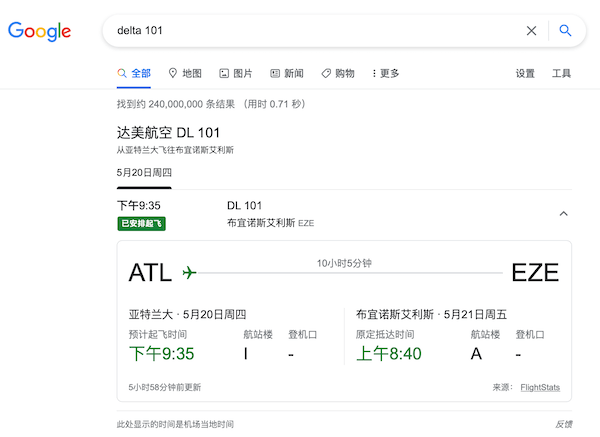Screen dimensions: 600x437
Task: Select the 5月20日周四 date tab
Action: coord(144,172)
